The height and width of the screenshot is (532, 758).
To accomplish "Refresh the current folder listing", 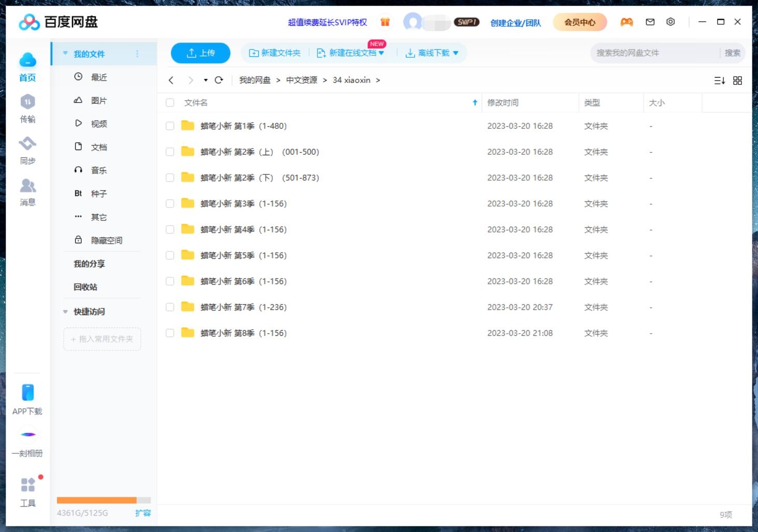I will (218, 80).
